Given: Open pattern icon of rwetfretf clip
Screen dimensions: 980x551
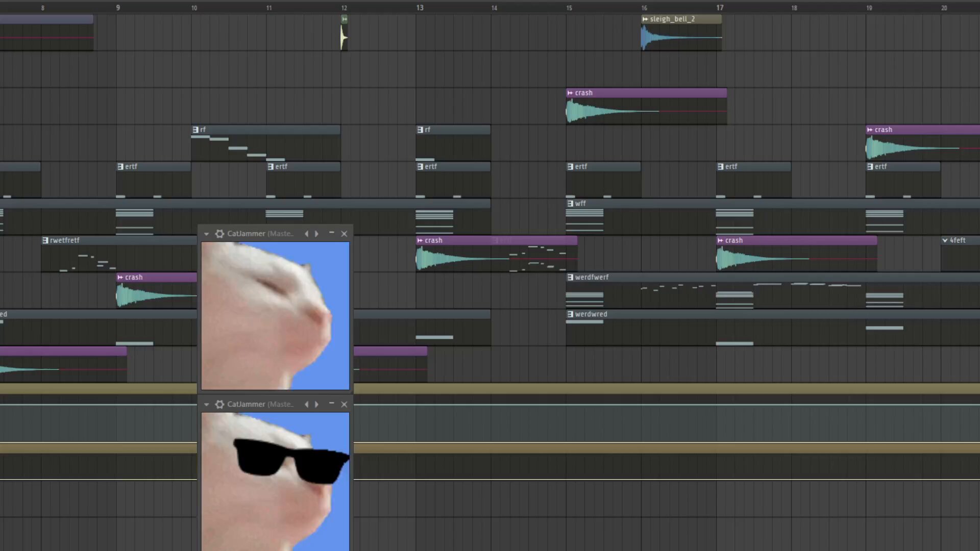Looking at the screenshot, I should click(45, 240).
